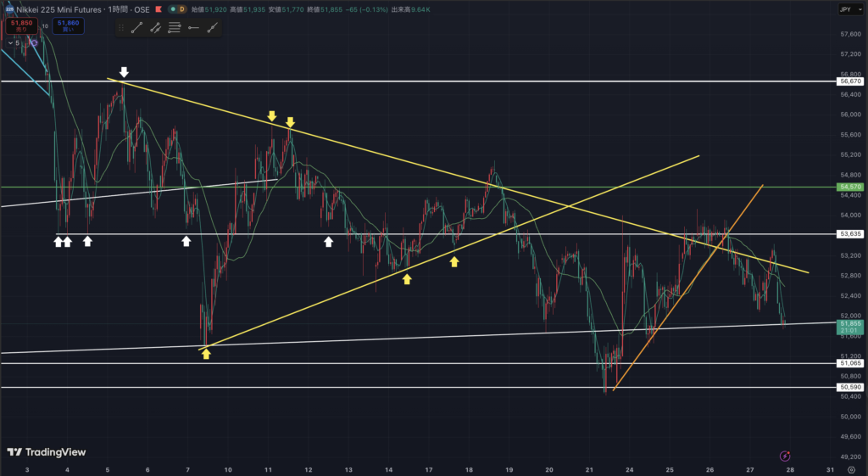Grab the drawing toolbar drag handle

[122, 28]
